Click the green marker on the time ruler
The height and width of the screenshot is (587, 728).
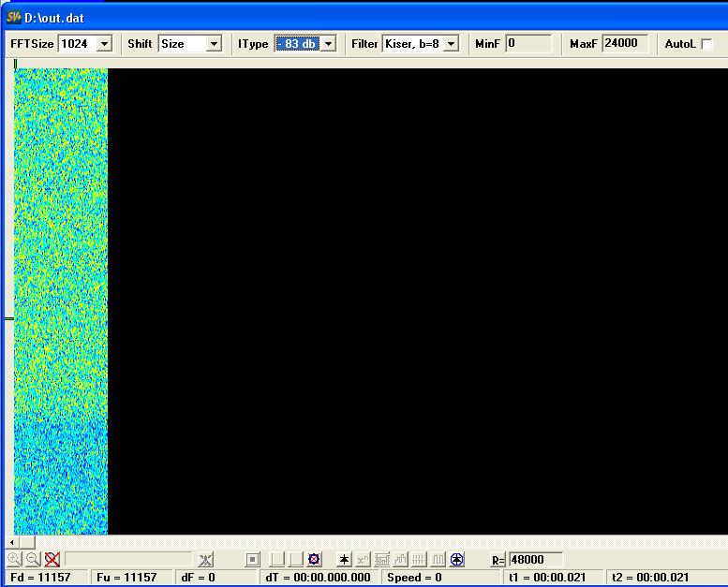pos(15,64)
